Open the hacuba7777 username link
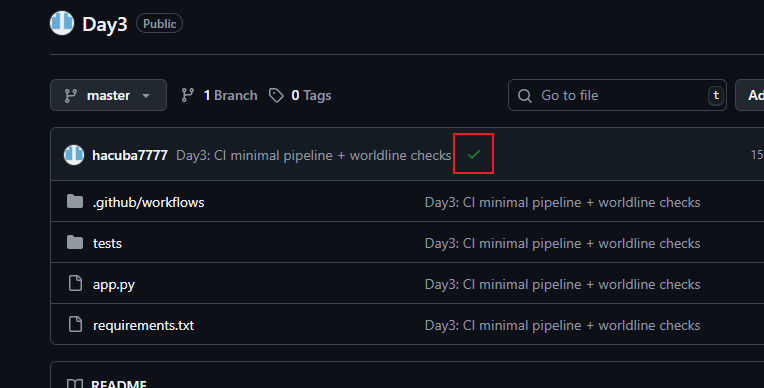 click(x=130, y=155)
